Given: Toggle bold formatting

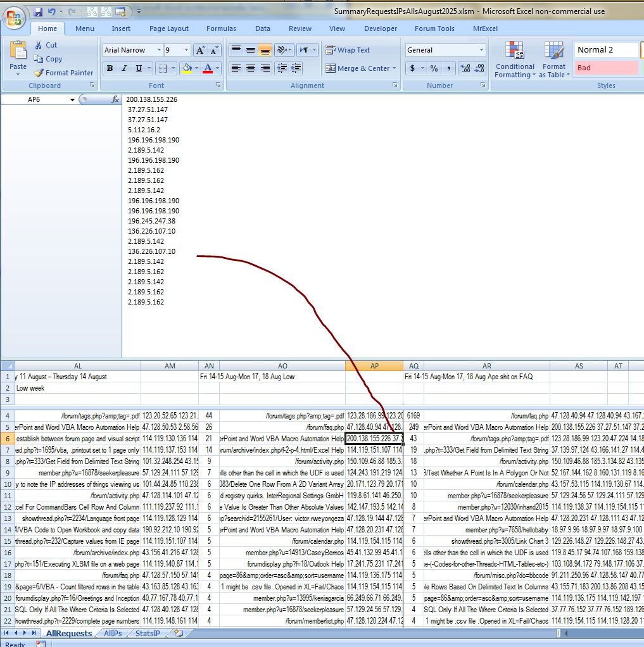Looking at the screenshot, I should (110, 68).
